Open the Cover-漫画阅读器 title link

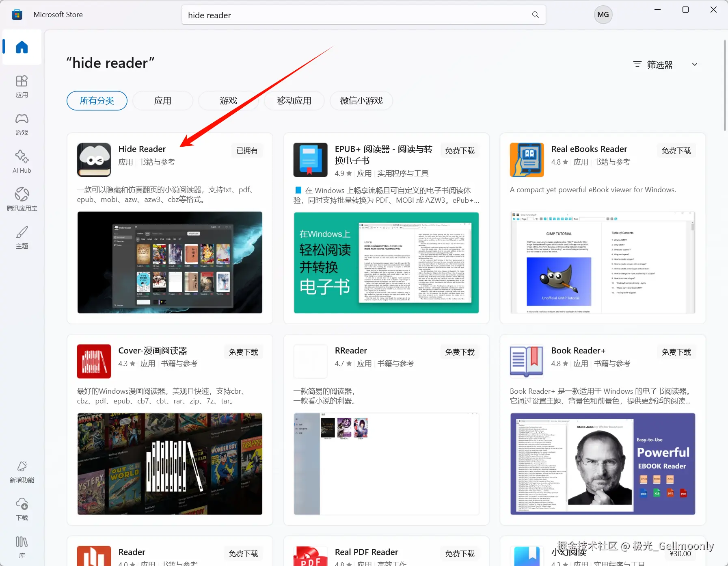click(x=153, y=351)
